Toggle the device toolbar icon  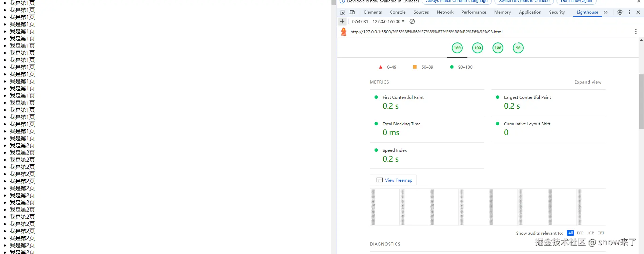point(352,12)
